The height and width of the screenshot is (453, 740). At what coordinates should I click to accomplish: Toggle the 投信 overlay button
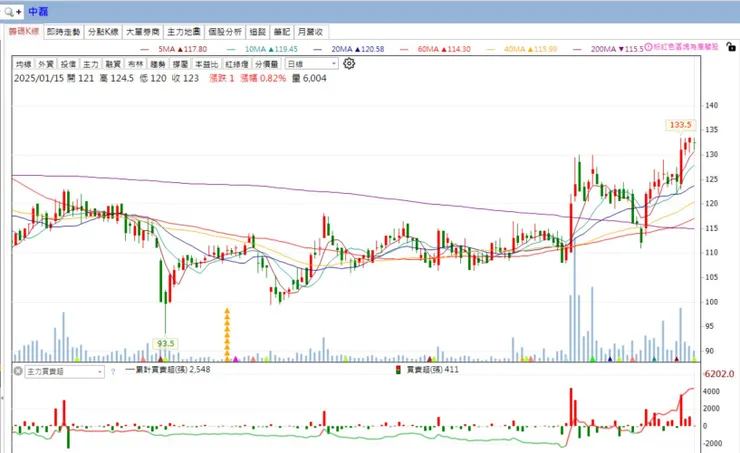(68, 64)
